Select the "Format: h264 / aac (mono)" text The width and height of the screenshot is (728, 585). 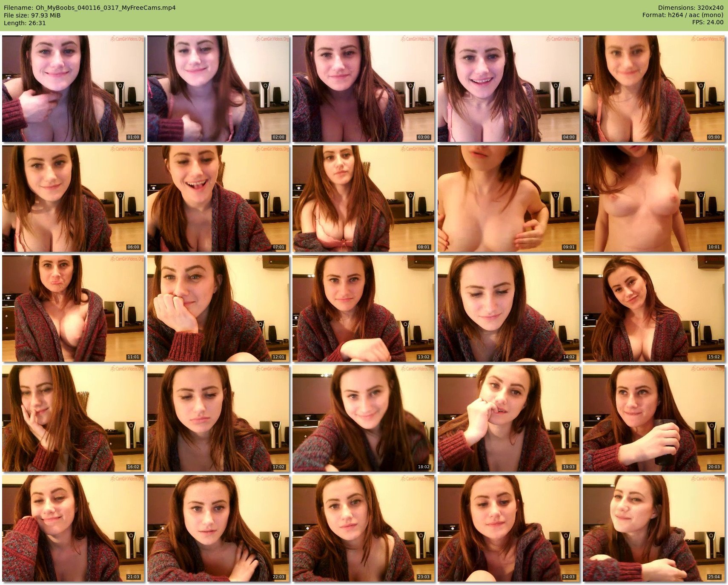[683, 15]
